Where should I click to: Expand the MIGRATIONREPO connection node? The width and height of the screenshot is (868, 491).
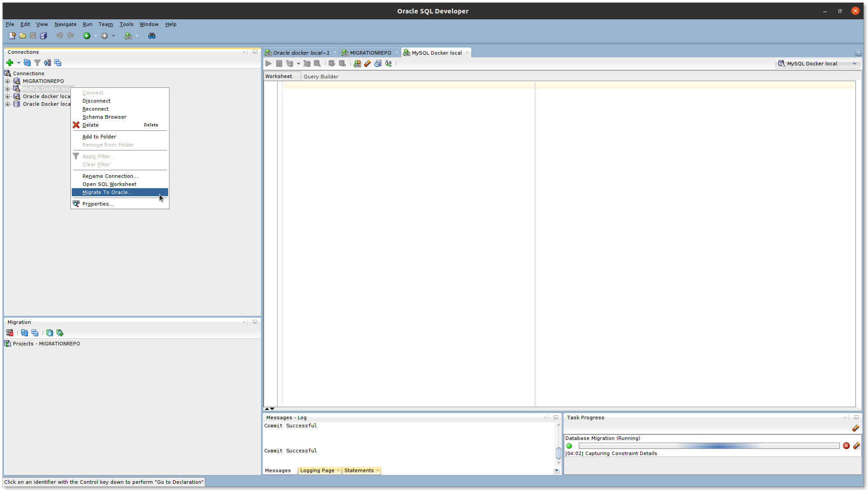pos(7,81)
